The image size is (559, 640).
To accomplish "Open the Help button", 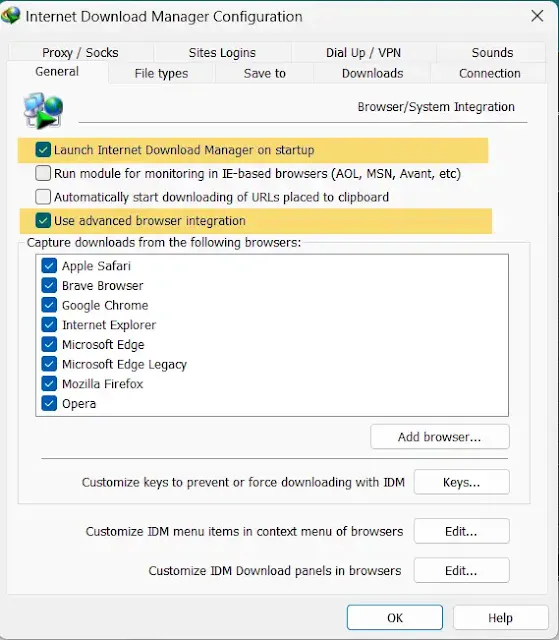I will [x=501, y=618].
